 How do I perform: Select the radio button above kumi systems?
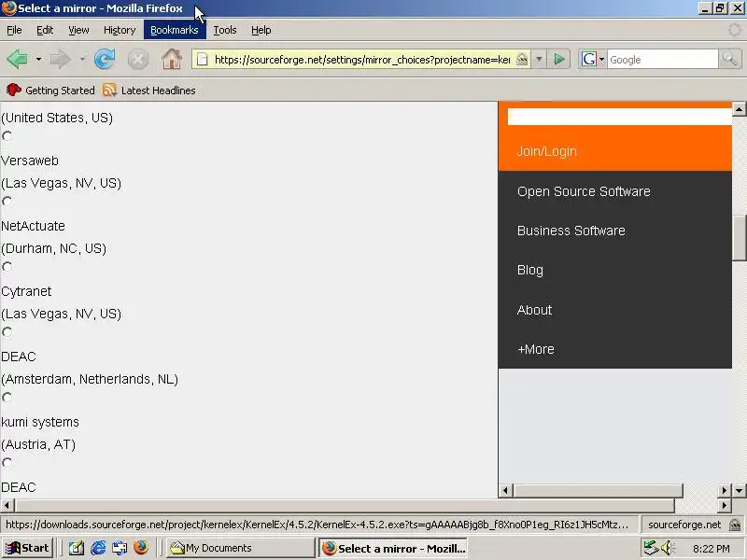point(7,398)
